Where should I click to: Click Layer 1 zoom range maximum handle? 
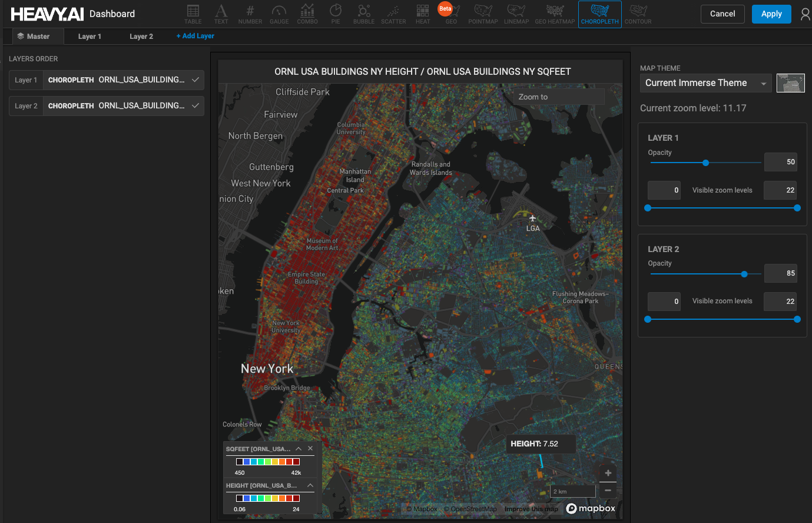[797, 208]
